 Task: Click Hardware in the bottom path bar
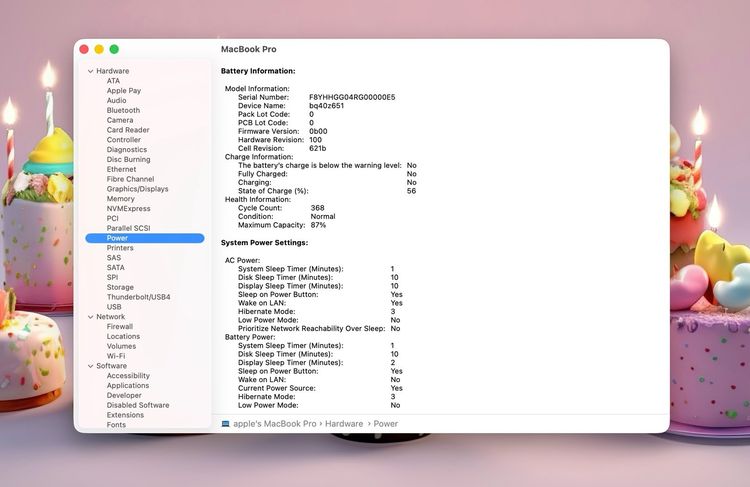(x=344, y=424)
